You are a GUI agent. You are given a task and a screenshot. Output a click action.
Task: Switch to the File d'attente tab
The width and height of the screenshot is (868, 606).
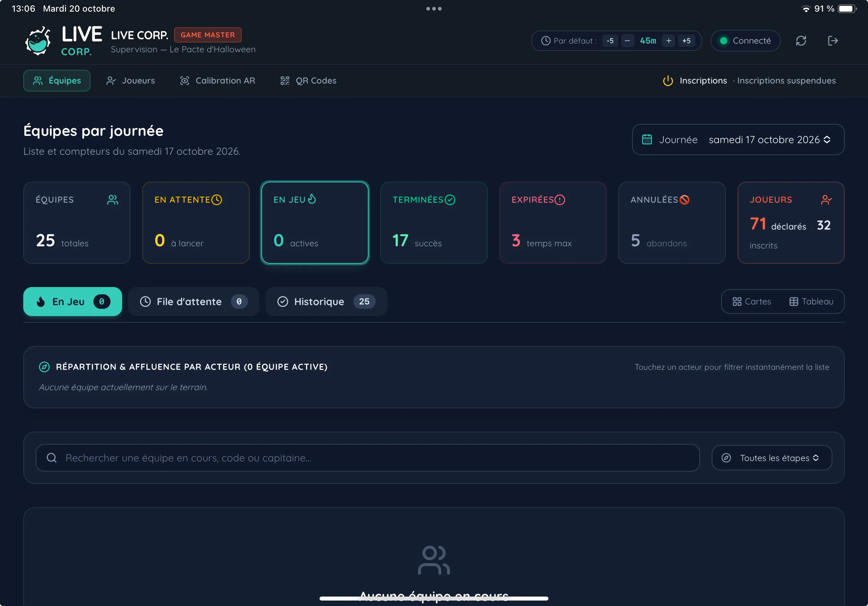[x=194, y=302]
